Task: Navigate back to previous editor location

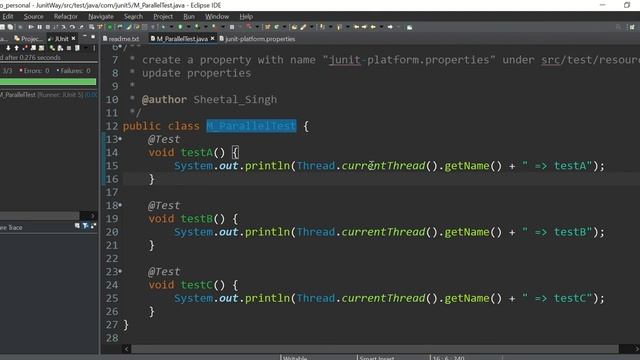Action: click(x=373, y=27)
